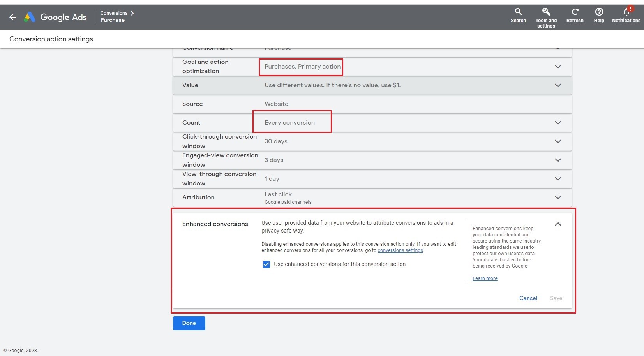Select the Conversions breadcrumb item

(x=115, y=13)
